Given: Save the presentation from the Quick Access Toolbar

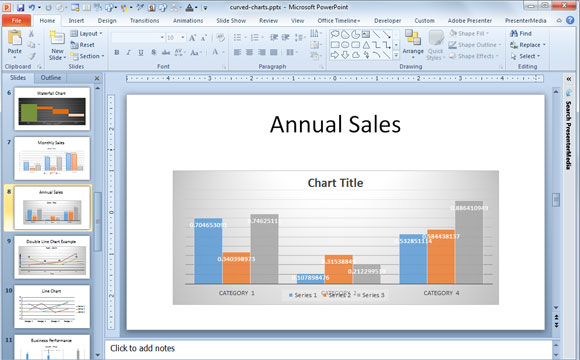Looking at the screenshot, I should 20,7.
